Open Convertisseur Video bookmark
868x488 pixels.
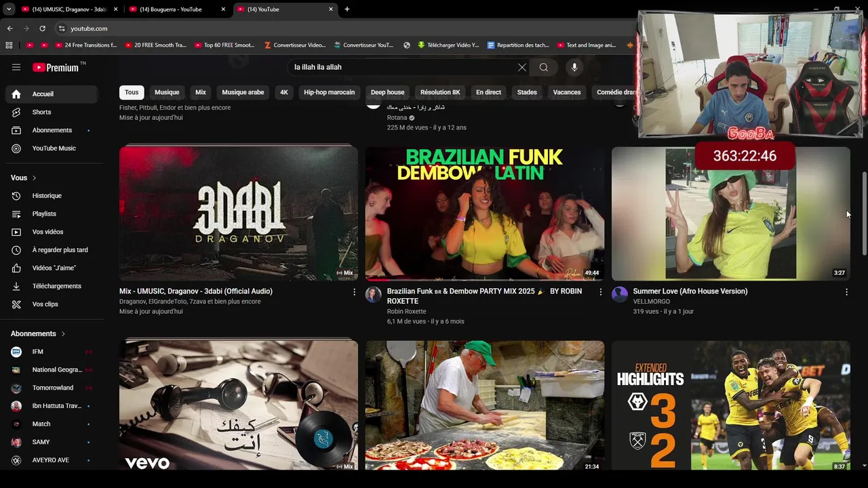(x=295, y=45)
